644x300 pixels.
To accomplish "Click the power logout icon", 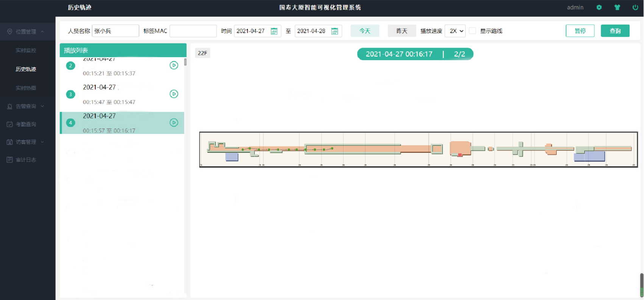I will (x=635, y=8).
